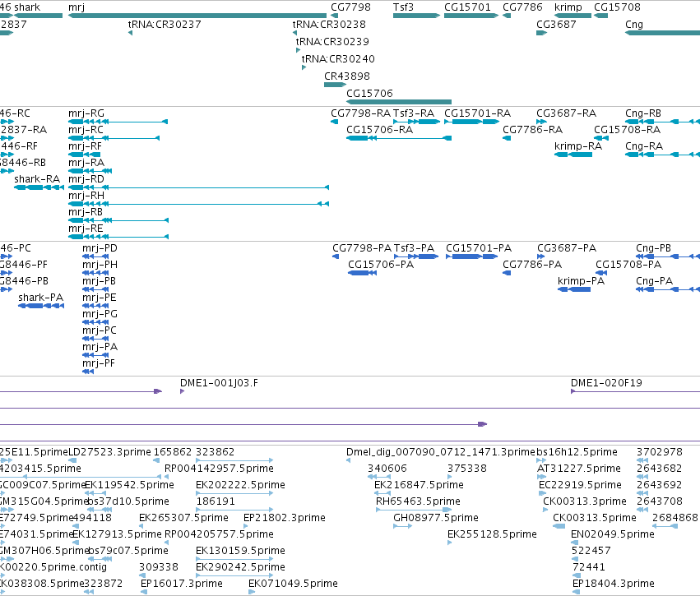Click the CG7786 gene label
Image resolution: width=700 pixels, height=596 pixels.
522,7
